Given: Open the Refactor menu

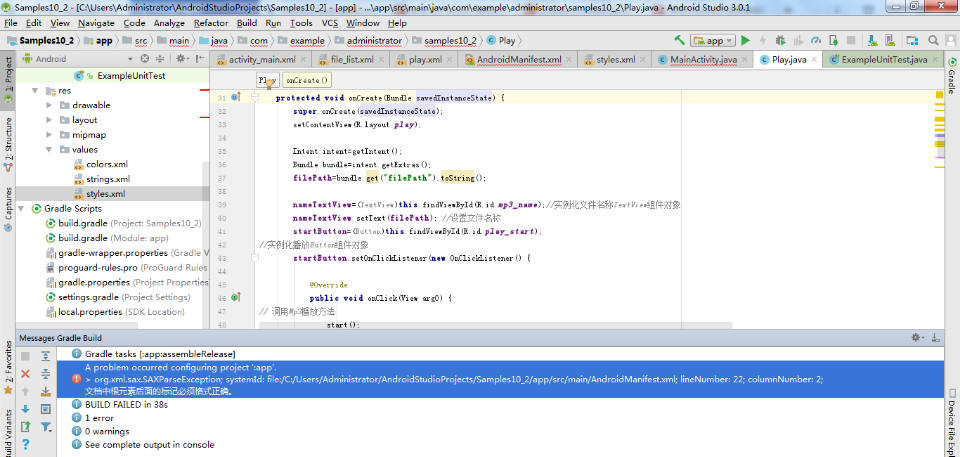Looking at the screenshot, I should click(x=210, y=22).
